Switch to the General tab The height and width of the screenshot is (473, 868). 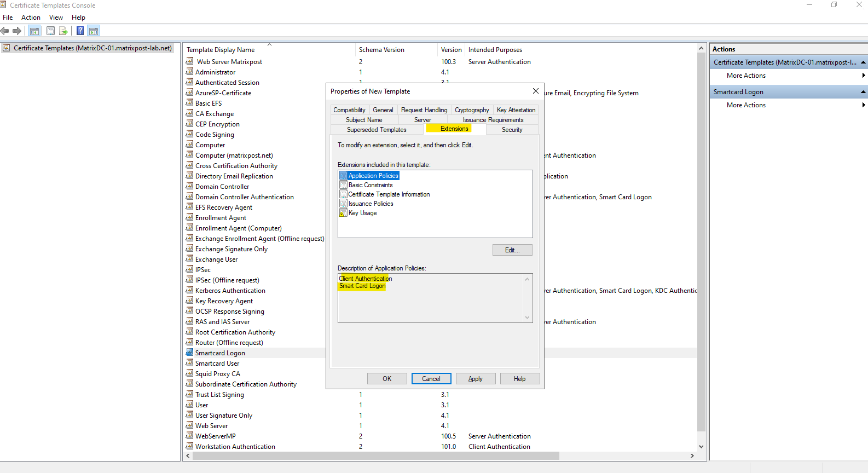click(x=383, y=110)
